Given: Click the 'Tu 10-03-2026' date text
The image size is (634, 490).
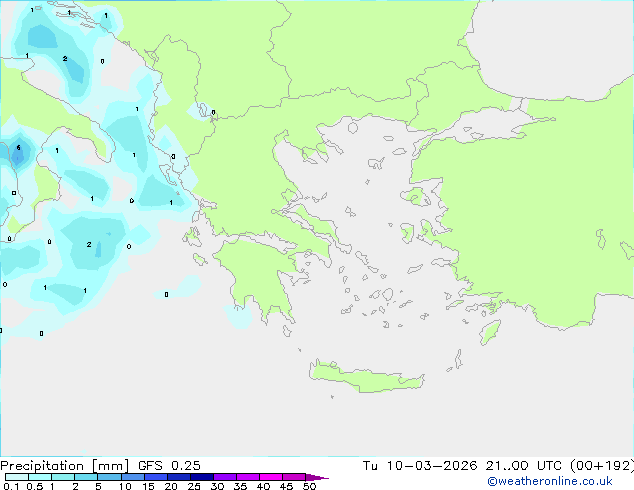Looking at the screenshot, I should (420, 466).
